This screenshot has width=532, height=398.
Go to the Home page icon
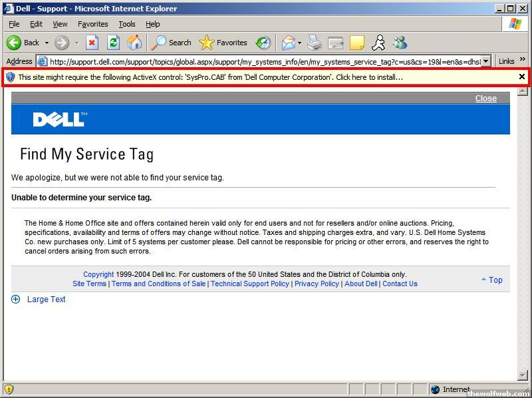click(x=134, y=43)
